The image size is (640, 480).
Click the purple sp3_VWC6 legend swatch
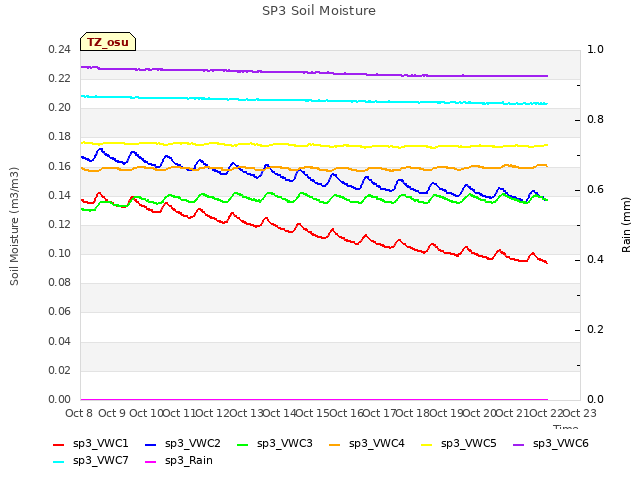click(x=519, y=445)
